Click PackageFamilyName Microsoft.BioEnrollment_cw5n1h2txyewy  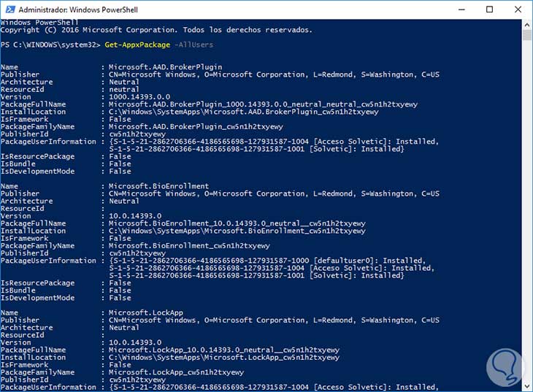189,246
